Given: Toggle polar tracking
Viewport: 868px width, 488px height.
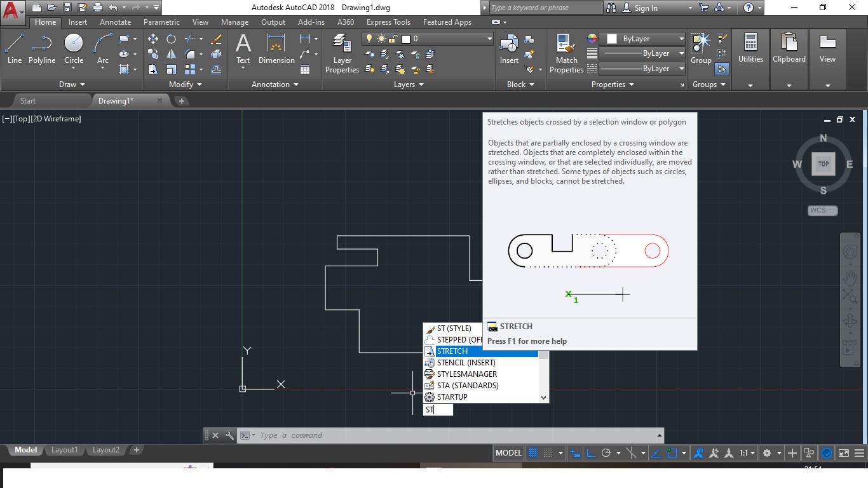Looking at the screenshot, I should 606,453.
